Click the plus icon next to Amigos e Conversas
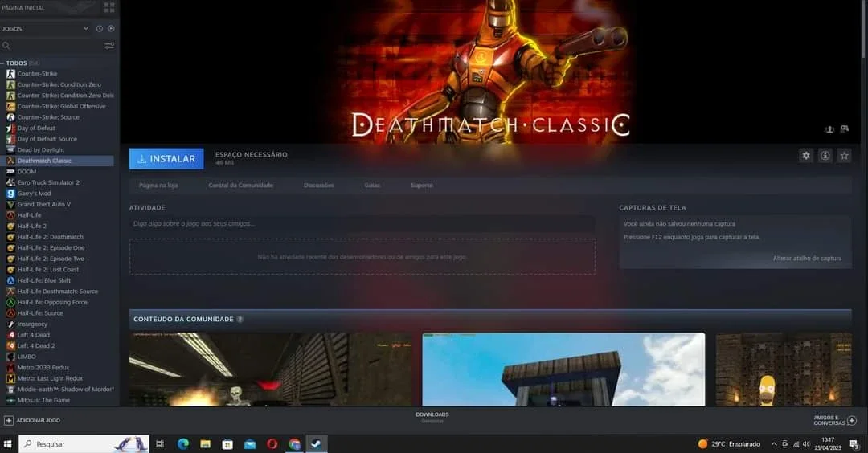Screen dimensions: 868x453 [852, 421]
